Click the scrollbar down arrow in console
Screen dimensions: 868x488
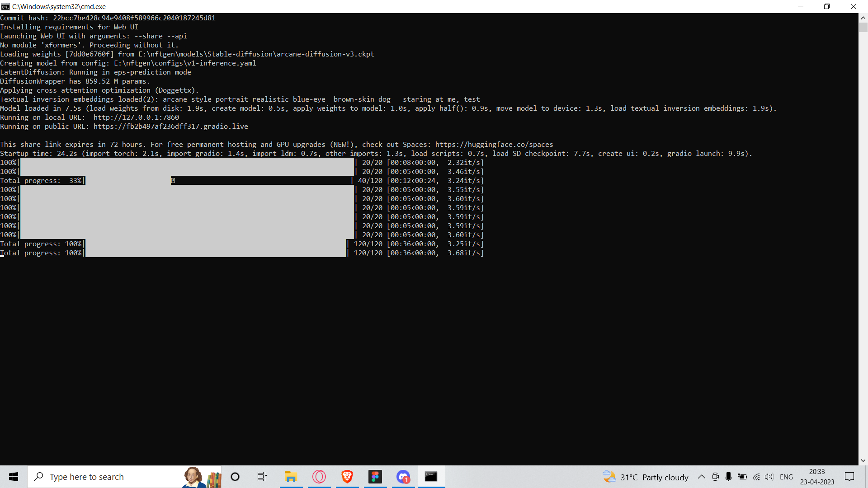coord(863,460)
